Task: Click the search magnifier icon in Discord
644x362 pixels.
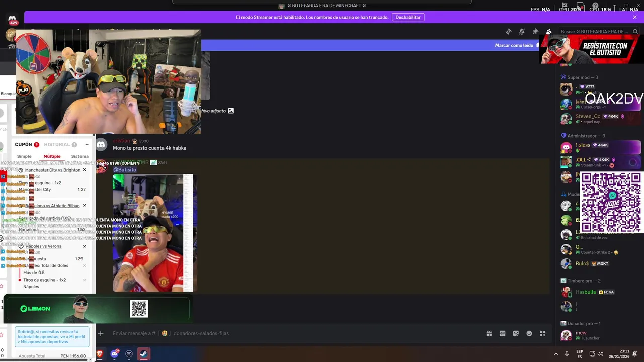Action: (635, 31)
